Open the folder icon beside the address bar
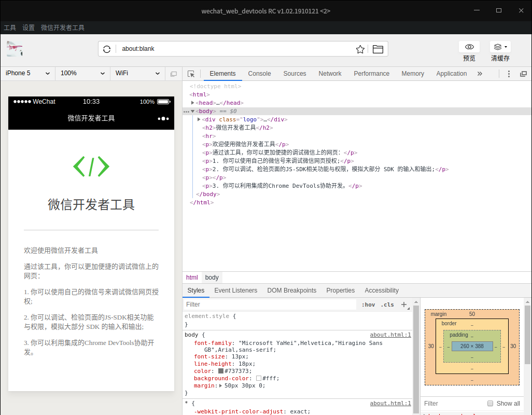532x415 pixels. click(378, 49)
